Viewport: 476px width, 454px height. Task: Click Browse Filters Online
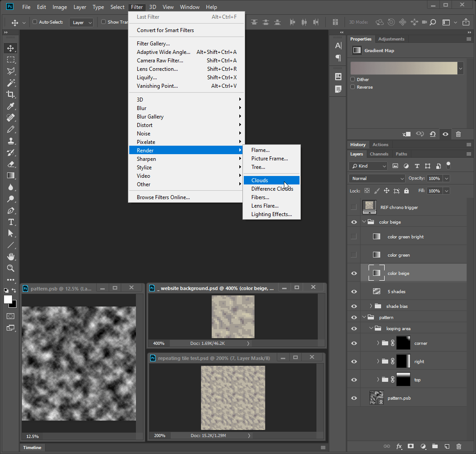pyautogui.click(x=163, y=197)
